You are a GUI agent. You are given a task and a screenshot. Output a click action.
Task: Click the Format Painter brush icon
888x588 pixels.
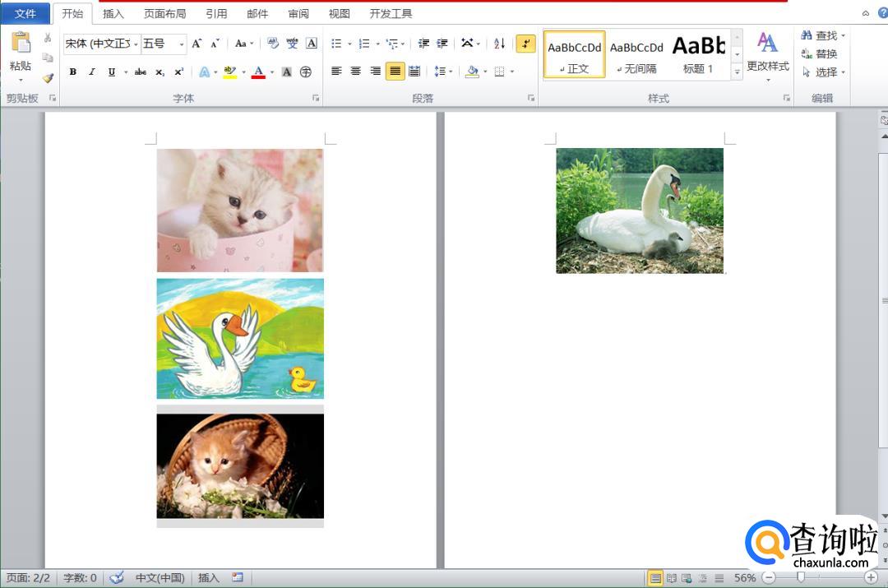pos(48,78)
